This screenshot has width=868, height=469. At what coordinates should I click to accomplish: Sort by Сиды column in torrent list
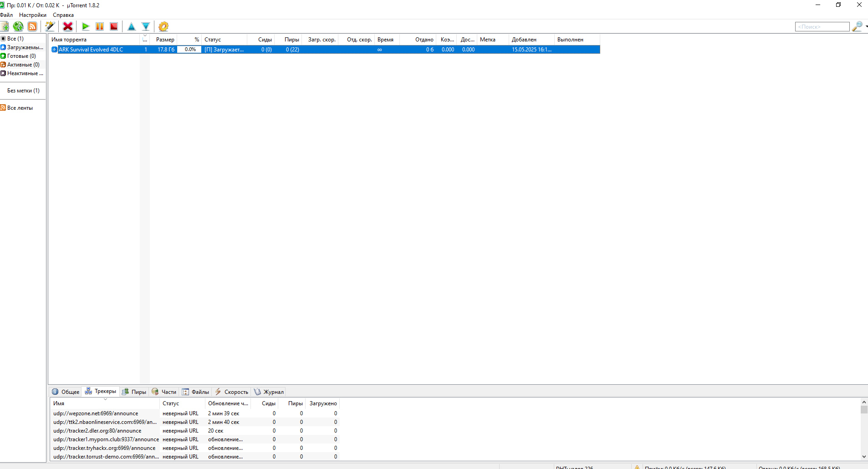pos(260,40)
